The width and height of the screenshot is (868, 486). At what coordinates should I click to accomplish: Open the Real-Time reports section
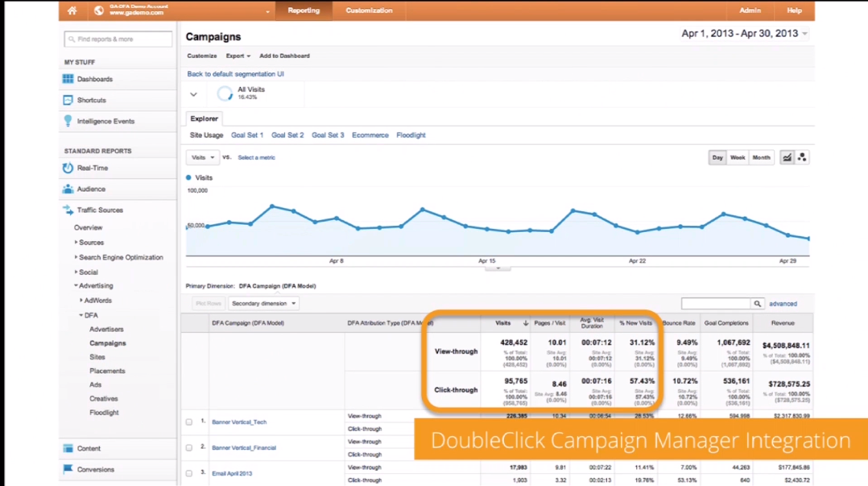point(68,168)
